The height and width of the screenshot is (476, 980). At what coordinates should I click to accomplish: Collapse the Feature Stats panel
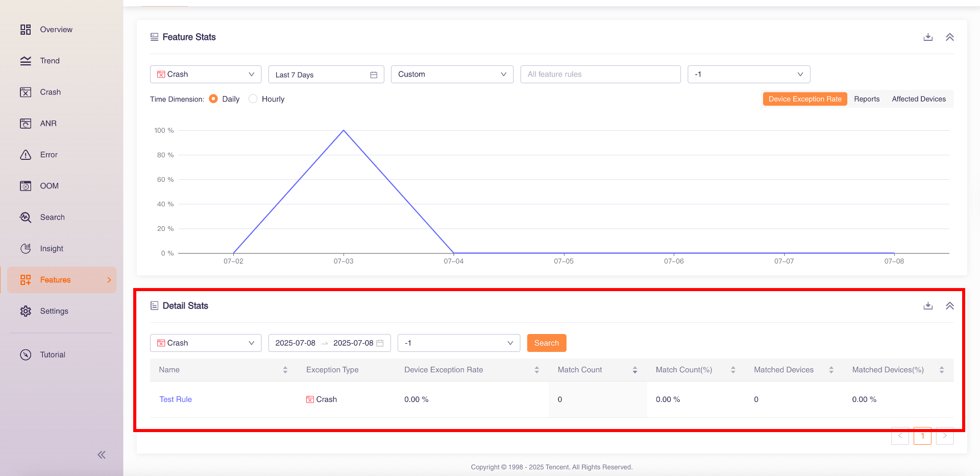950,37
